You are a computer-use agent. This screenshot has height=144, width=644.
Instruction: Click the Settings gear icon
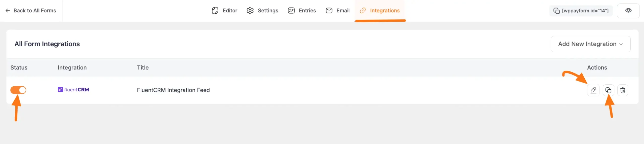250,11
